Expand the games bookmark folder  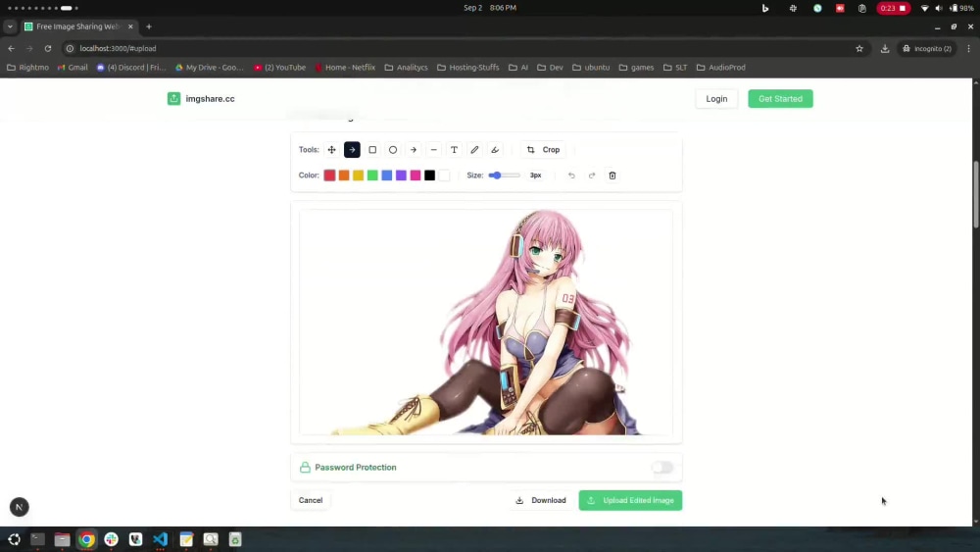click(x=636, y=68)
